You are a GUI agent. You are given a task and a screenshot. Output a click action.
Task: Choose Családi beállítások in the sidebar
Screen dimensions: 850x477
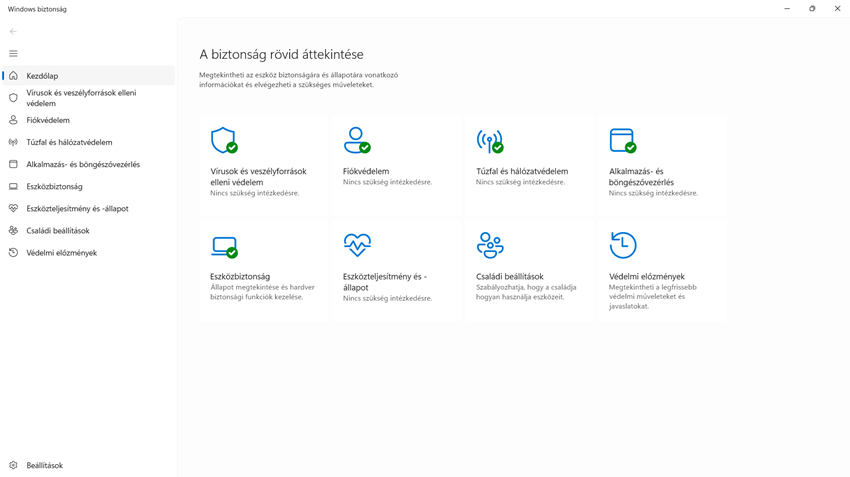tap(89, 231)
